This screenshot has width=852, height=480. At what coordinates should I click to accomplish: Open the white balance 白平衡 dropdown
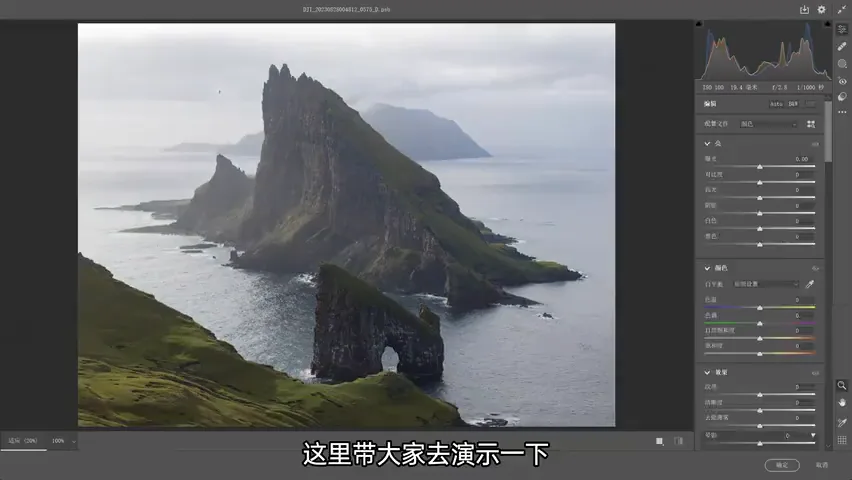766,284
